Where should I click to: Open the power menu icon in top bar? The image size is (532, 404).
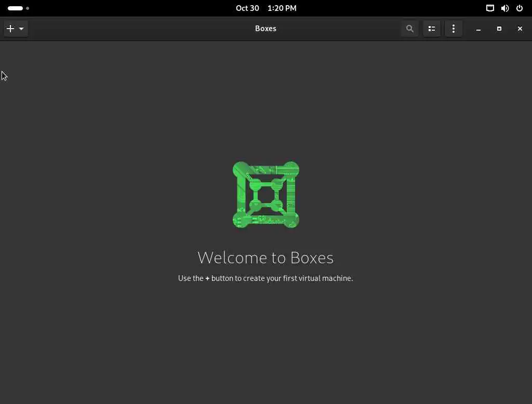(x=520, y=8)
